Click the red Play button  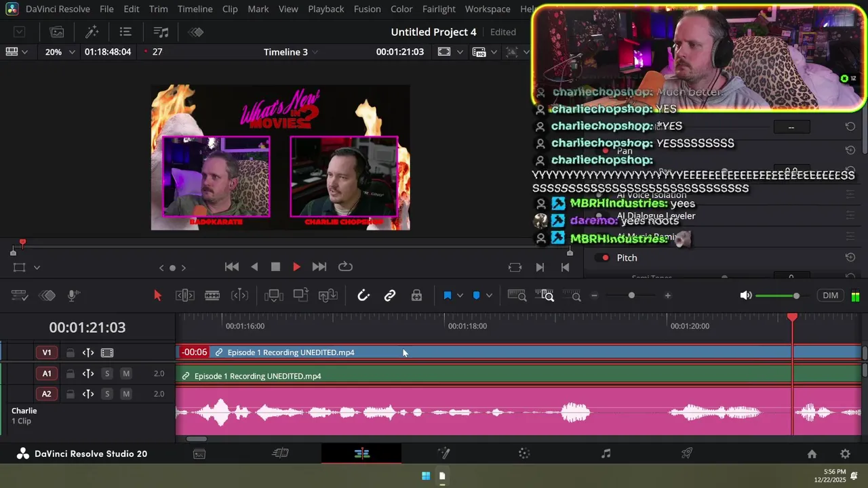click(x=296, y=267)
